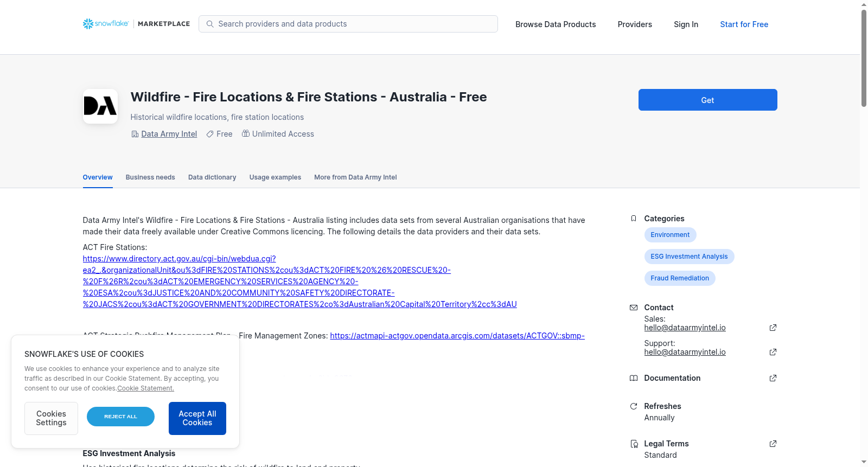Image resolution: width=868 pixels, height=467 pixels.
Task: Click the Snowflake logo
Action: (106, 24)
